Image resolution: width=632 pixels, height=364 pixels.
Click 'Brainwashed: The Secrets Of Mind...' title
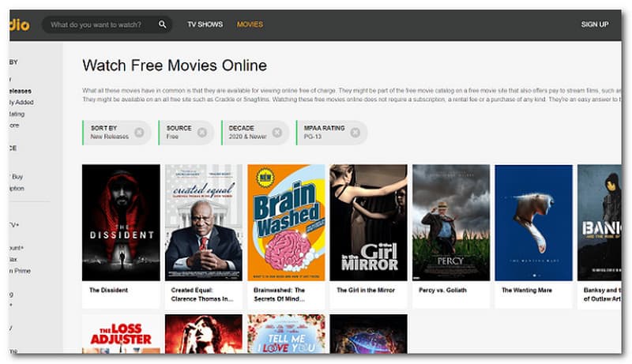point(280,295)
